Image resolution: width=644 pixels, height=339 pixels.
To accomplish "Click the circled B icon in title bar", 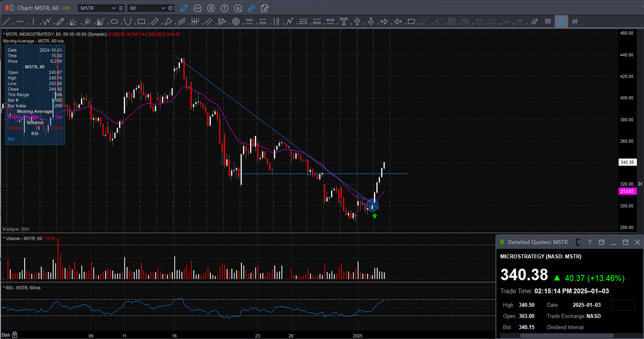I will point(211,8).
